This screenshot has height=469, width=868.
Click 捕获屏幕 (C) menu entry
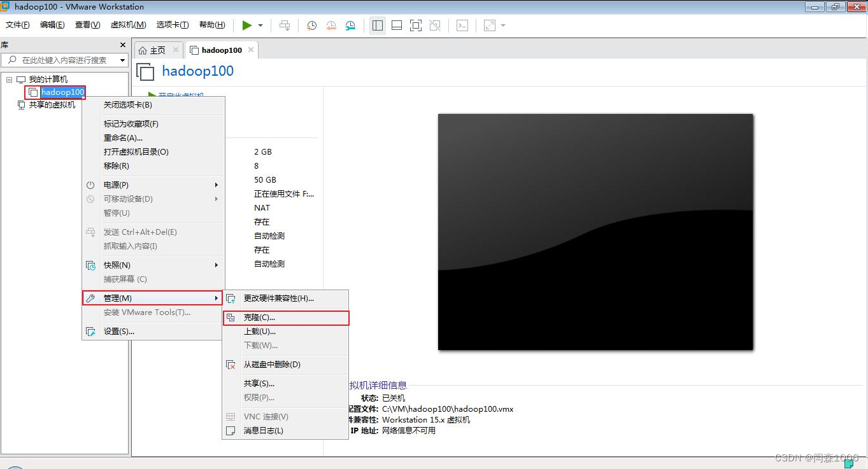[x=153, y=279]
